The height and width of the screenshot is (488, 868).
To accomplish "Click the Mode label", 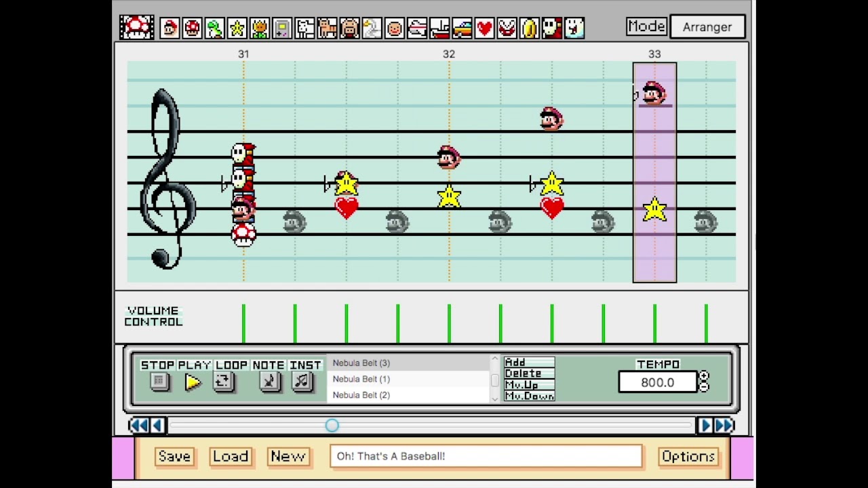I will pyautogui.click(x=646, y=26).
